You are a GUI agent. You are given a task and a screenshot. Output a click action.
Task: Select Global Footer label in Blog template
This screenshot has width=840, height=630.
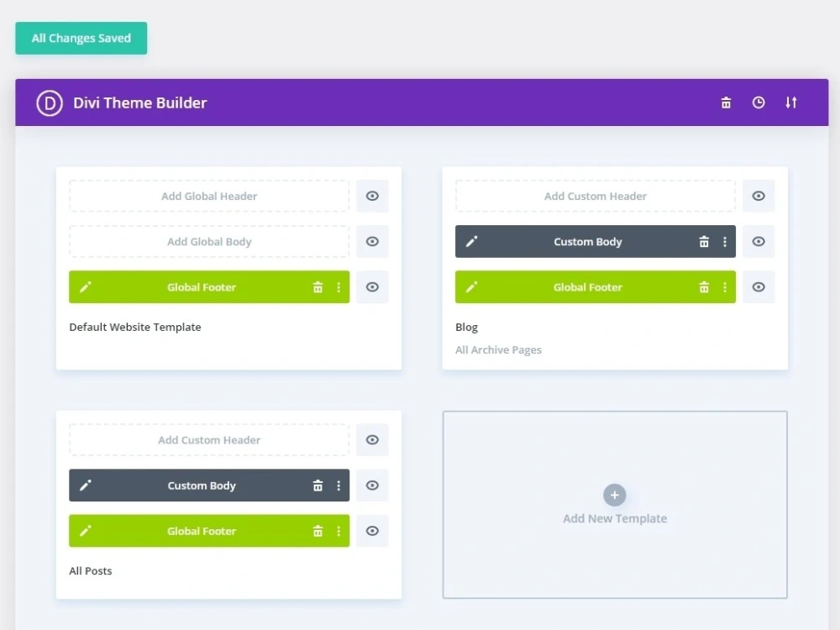[588, 287]
